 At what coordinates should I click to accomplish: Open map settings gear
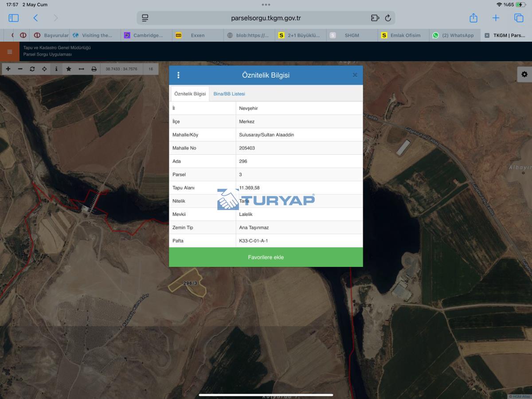coord(524,74)
